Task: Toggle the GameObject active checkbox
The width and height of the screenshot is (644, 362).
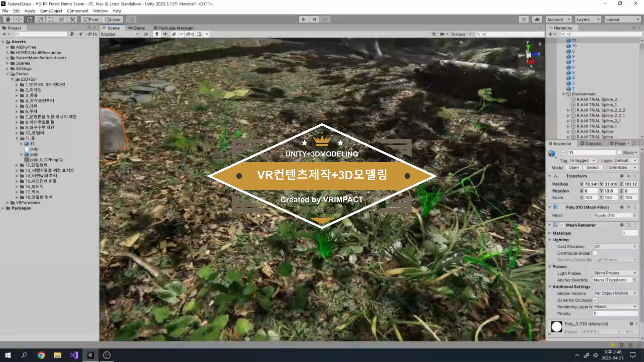Action: click(x=564, y=153)
